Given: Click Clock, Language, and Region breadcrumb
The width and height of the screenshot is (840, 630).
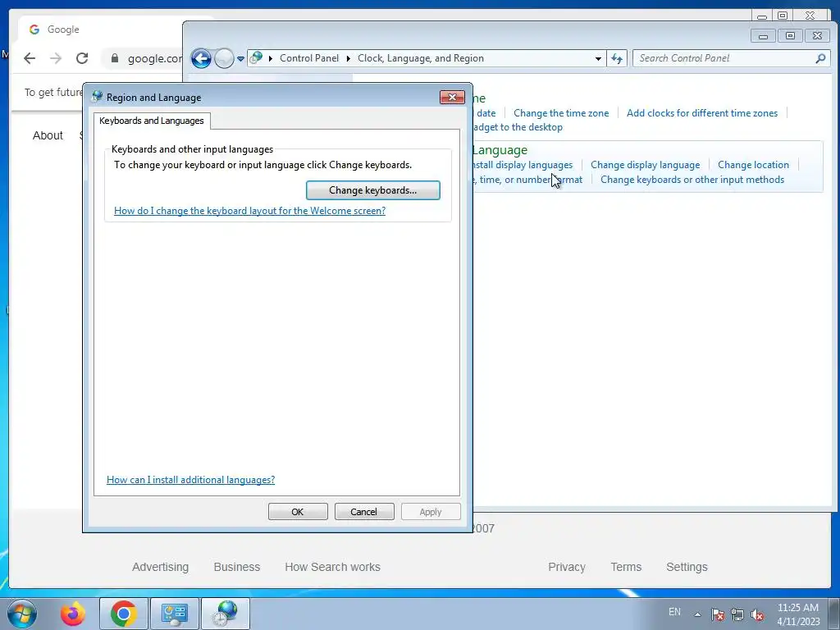Looking at the screenshot, I should point(421,58).
